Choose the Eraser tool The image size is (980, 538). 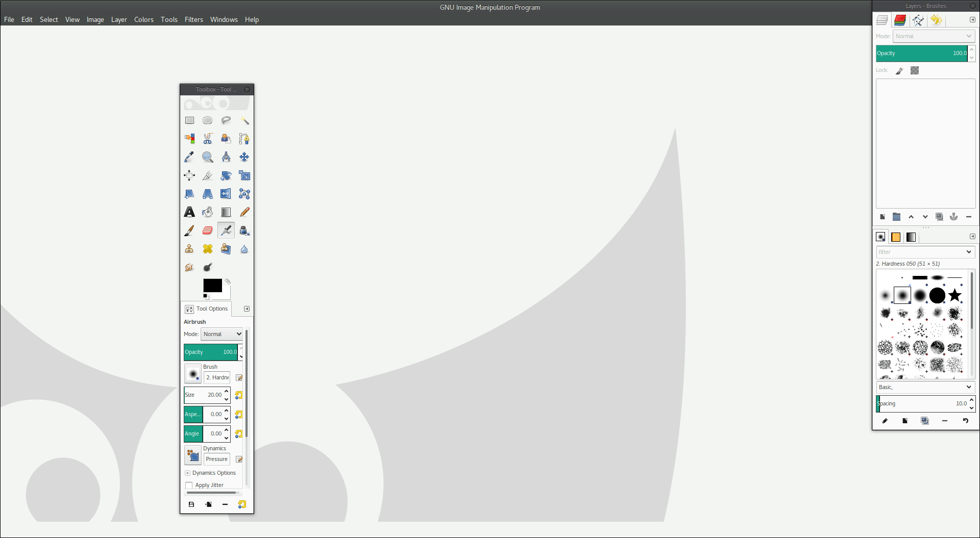pyautogui.click(x=208, y=230)
